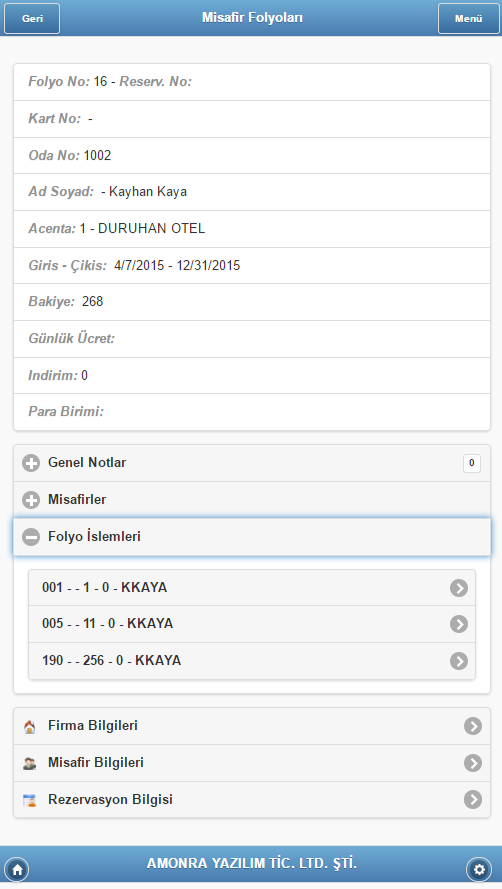The width and height of the screenshot is (502, 889).
Task: Click the Genel Notlar count badge
Action: [x=471, y=463]
